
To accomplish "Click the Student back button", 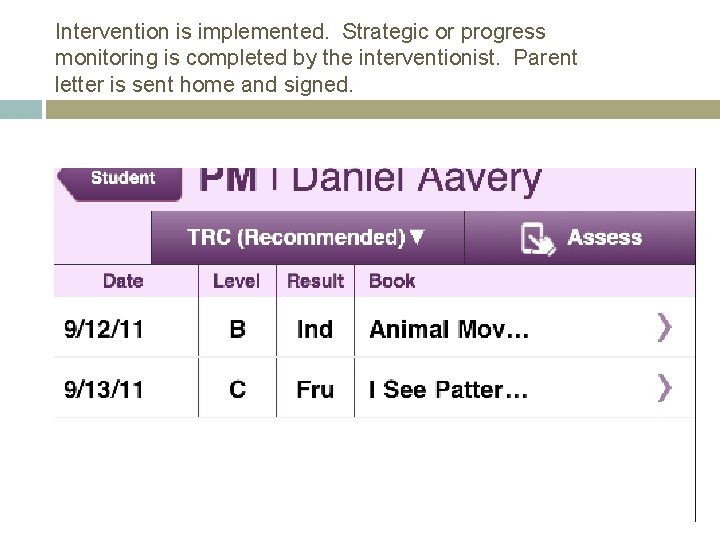I will tap(121, 180).
